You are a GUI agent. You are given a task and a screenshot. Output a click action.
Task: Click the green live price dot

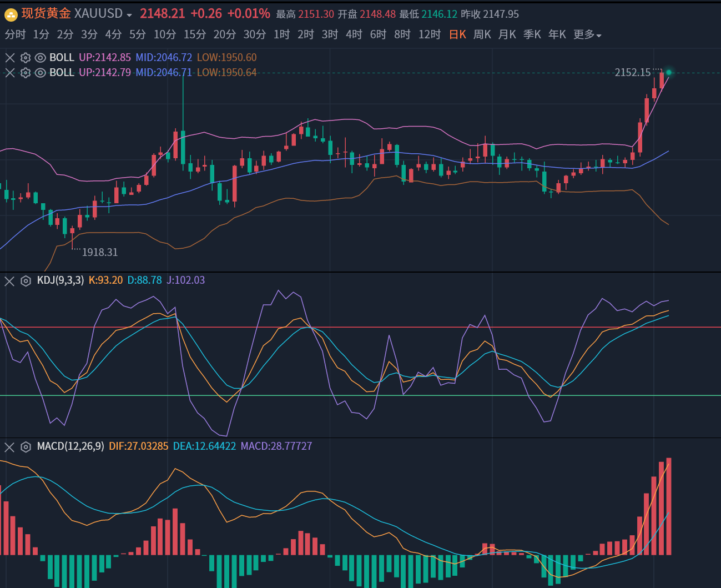[x=669, y=73]
